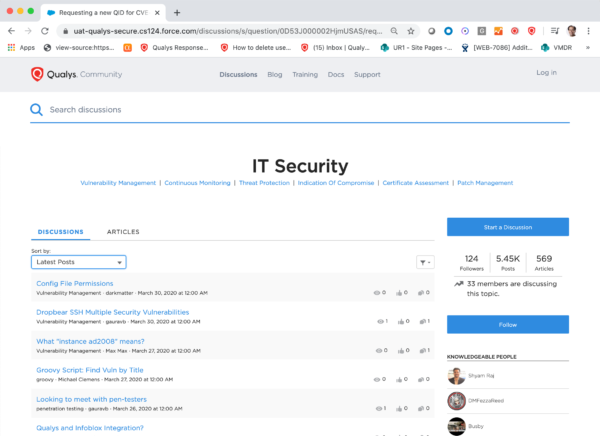Click the Follow button
Image resolution: width=600 pixels, height=436 pixels.
pyautogui.click(x=507, y=324)
